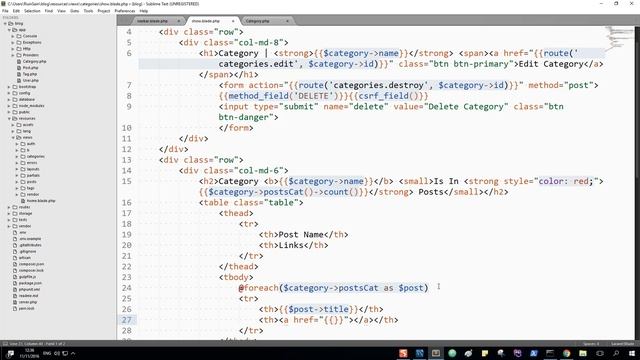Expand the config folder

coord(9,93)
